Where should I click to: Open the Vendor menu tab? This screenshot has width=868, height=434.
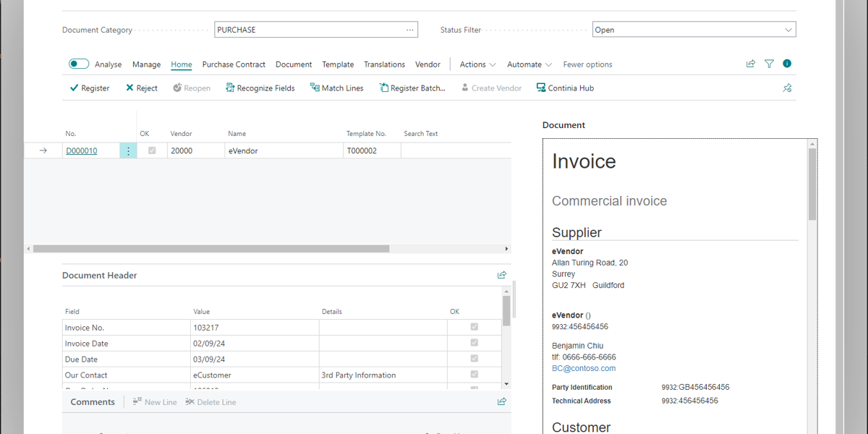click(x=427, y=64)
